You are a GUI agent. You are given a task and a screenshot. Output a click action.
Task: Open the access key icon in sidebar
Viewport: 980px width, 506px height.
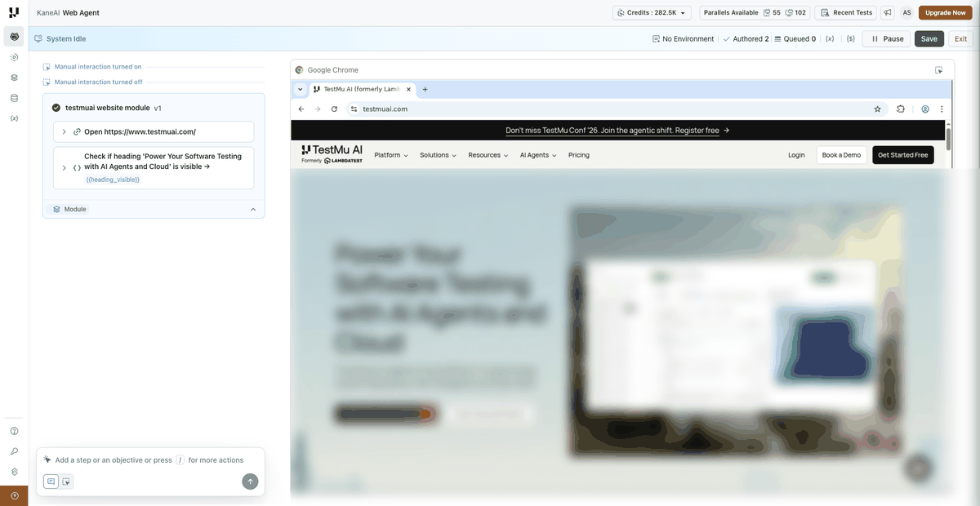click(14, 451)
